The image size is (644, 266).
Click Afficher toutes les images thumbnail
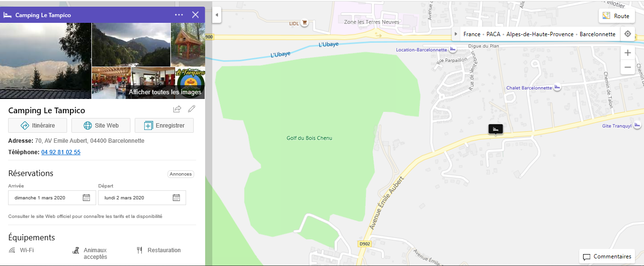tap(165, 92)
